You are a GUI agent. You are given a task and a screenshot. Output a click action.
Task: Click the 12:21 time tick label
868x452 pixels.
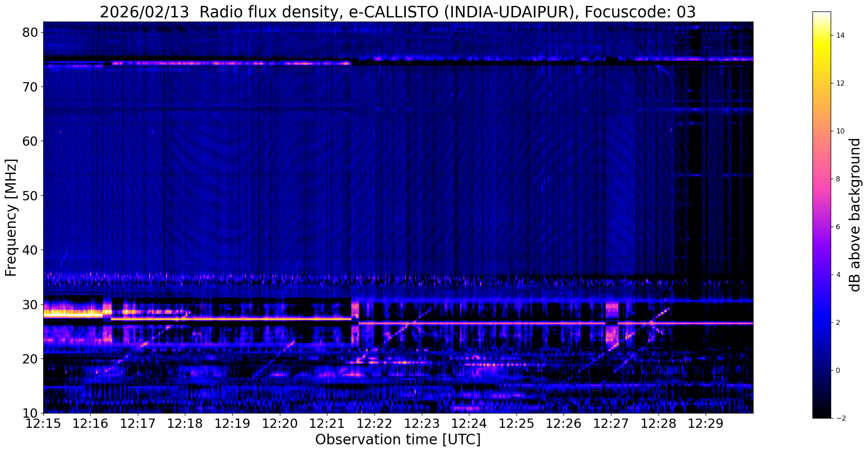(327, 424)
